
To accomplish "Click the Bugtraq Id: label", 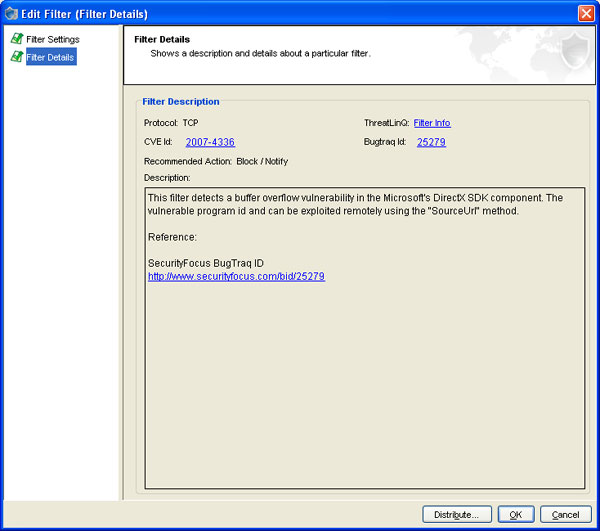I will pos(385,142).
